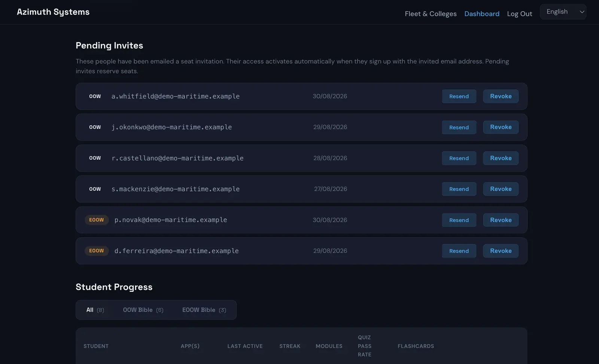Screen dimensions: 599x364
Task: Click the STUDENT column header
Action: [96, 346]
